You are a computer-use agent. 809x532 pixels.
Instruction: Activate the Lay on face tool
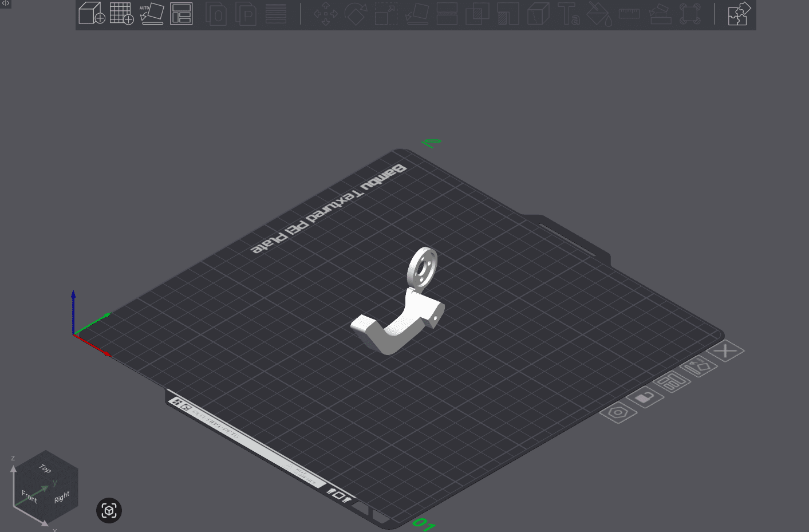[416, 14]
